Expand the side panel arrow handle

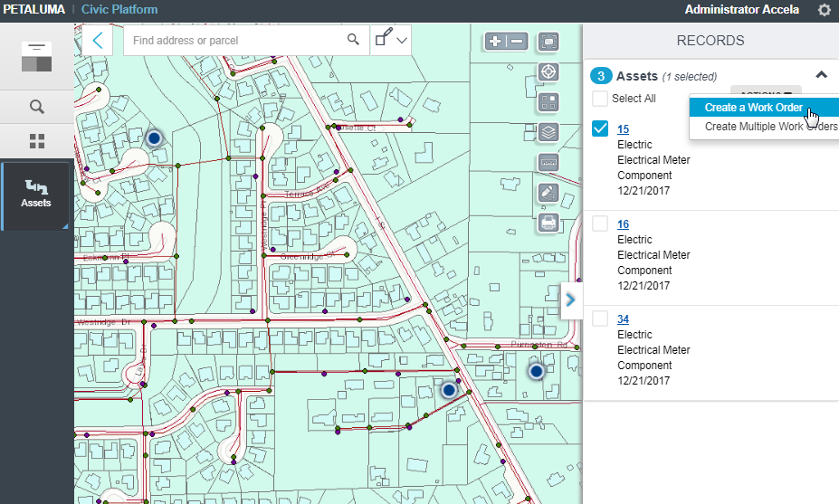pyautogui.click(x=570, y=300)
